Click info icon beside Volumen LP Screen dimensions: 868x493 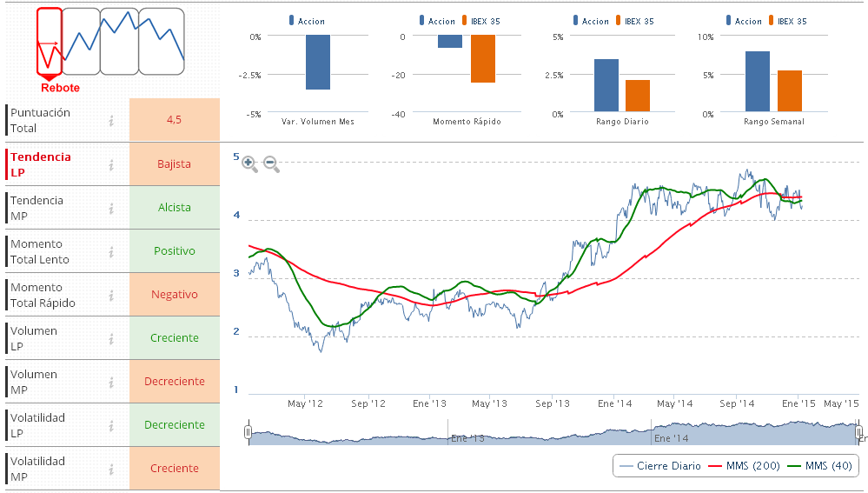(111, 338)
